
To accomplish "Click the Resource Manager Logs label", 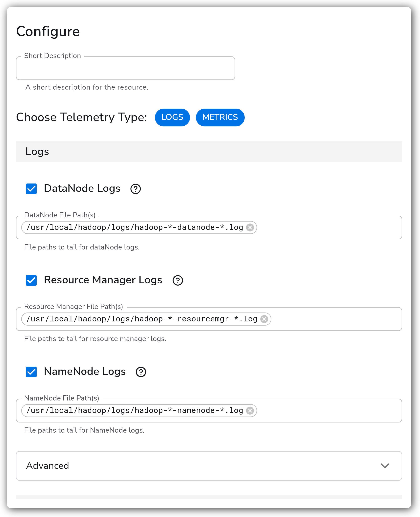I will coord(103,280).
